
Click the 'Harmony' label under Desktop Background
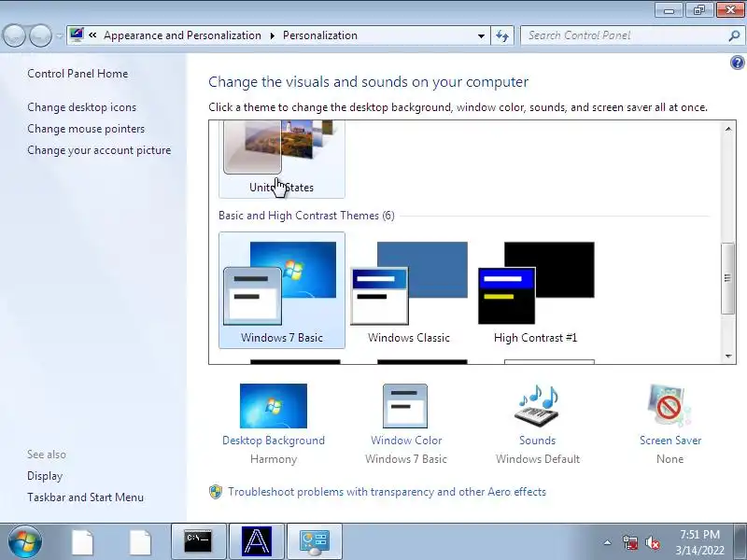point(274,459)
